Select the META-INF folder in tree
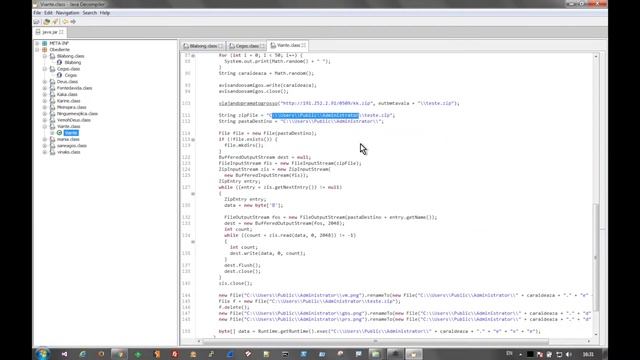 [x=59, y=43]
